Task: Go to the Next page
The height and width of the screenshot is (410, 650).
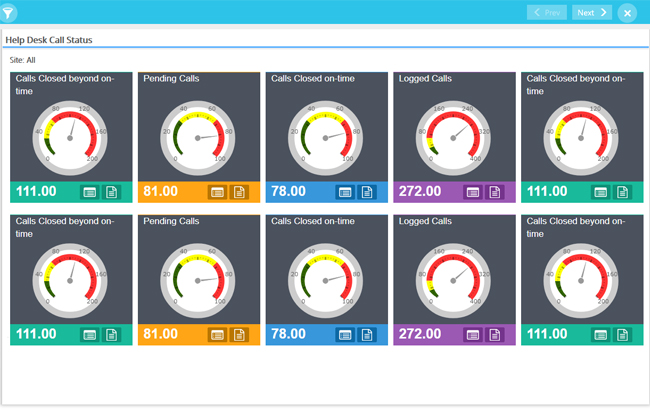Action: [592, 13]
